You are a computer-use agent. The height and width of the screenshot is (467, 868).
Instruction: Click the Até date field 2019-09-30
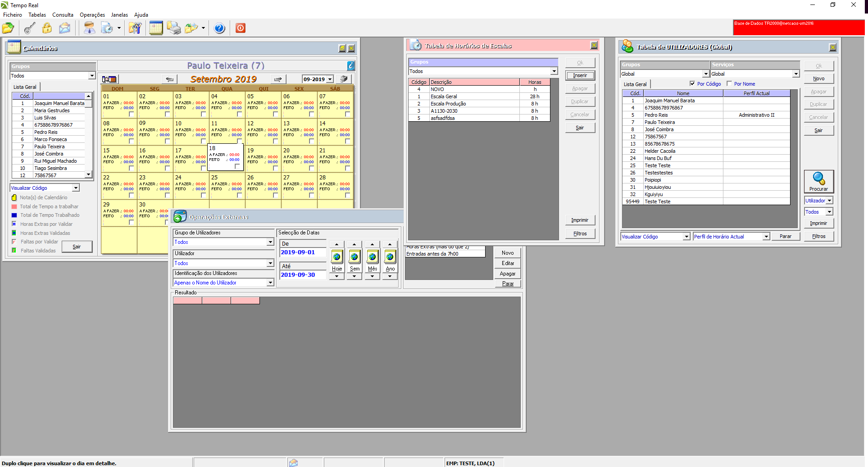click(x=303, y=275)
